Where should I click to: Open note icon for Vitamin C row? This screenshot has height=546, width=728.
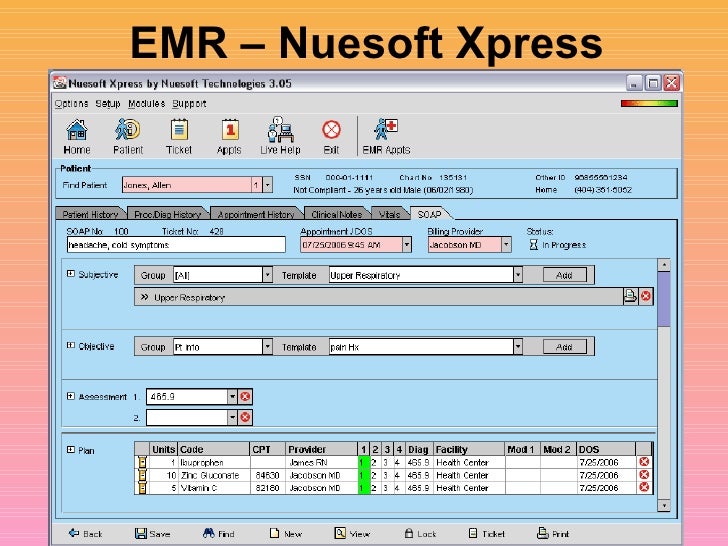[142, 488]
